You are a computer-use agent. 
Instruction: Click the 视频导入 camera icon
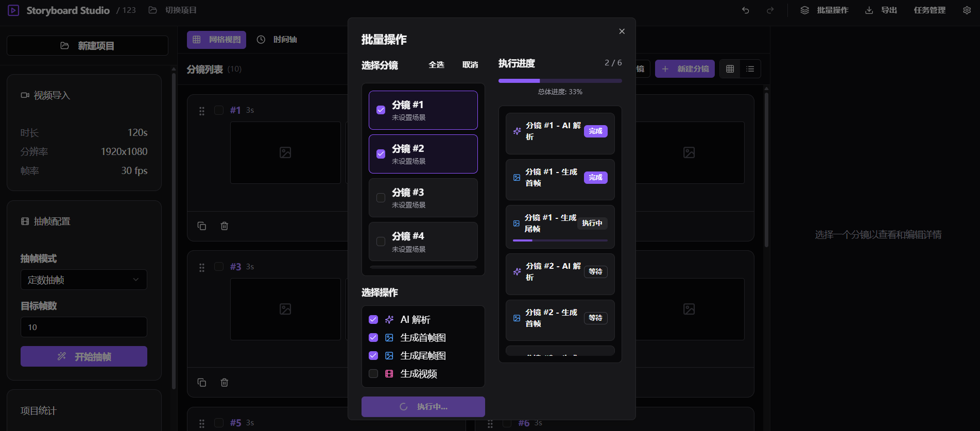click(x=25, y=95)
